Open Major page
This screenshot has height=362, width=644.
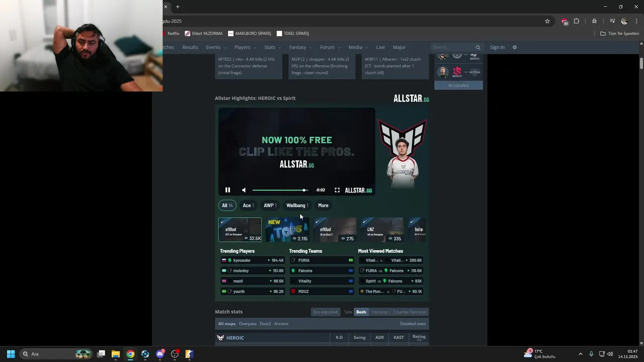[399, 47]
